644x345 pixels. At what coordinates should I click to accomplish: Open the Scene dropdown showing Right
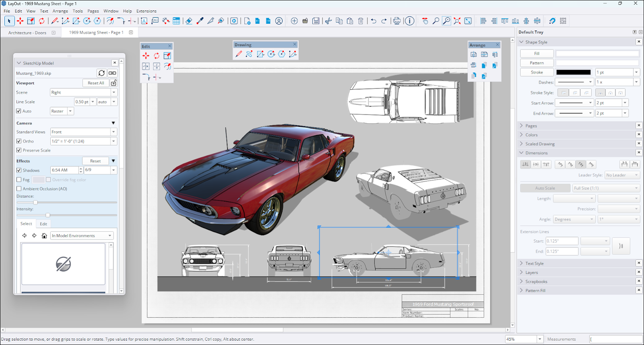(x=83, y=92)
